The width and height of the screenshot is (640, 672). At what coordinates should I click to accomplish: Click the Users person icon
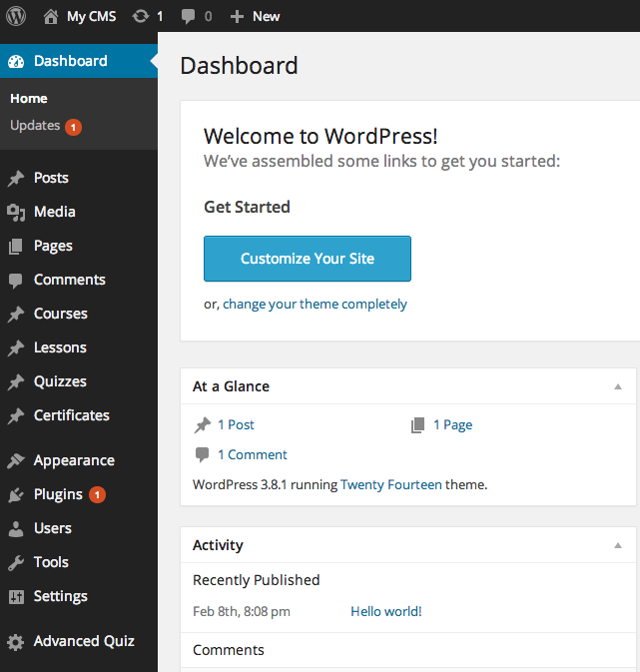point(16,528)
